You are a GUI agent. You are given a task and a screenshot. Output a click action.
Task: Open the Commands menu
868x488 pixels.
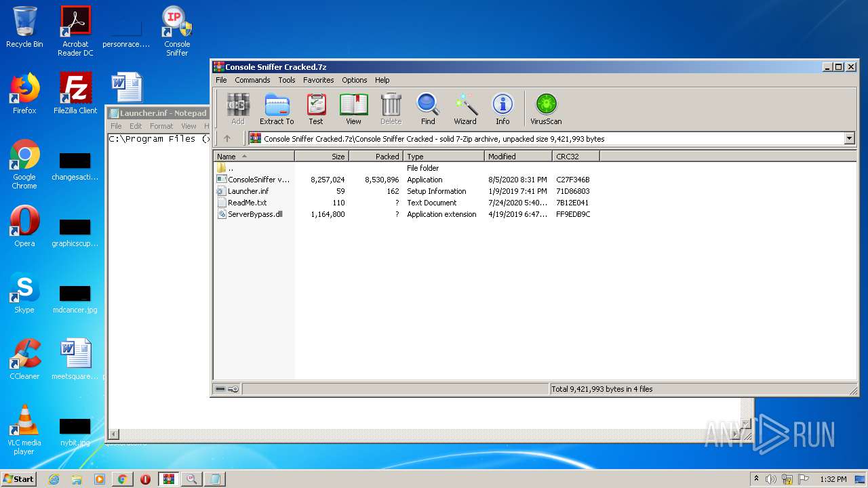tap(252, 80)
